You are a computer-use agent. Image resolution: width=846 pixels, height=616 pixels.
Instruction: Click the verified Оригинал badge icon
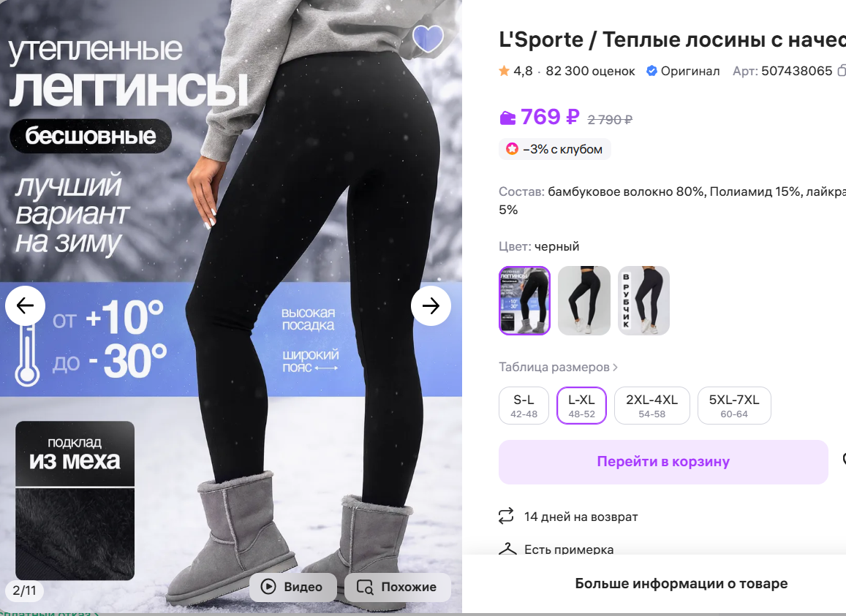(x=652, y=71)
